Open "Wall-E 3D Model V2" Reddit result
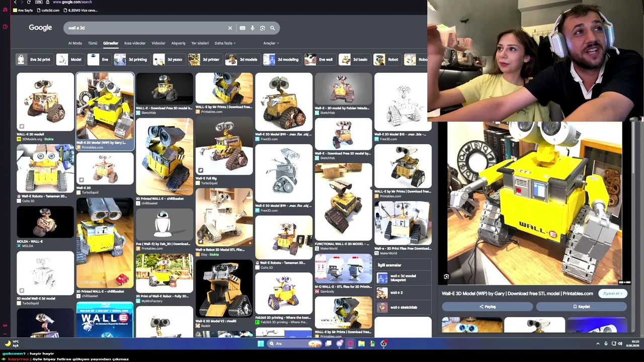Image resolution: width=644 pixels, height=362 pixels. click(224, 289)
